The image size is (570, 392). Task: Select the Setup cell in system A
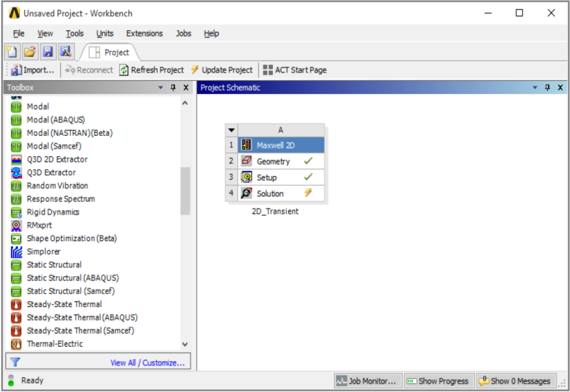[281, 177]
